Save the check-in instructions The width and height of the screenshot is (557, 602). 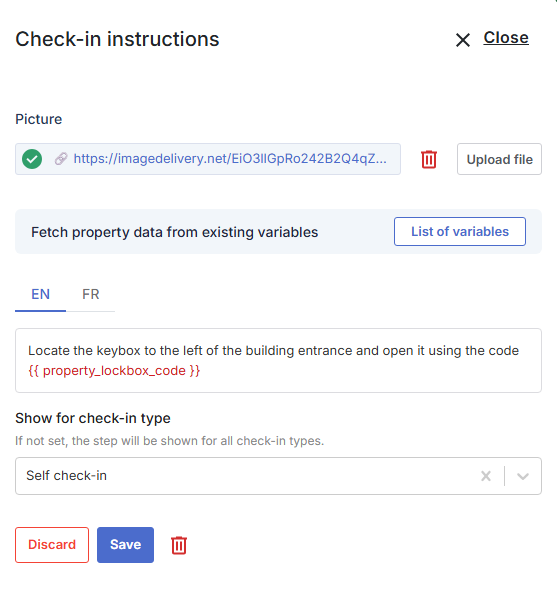[126, 545]
